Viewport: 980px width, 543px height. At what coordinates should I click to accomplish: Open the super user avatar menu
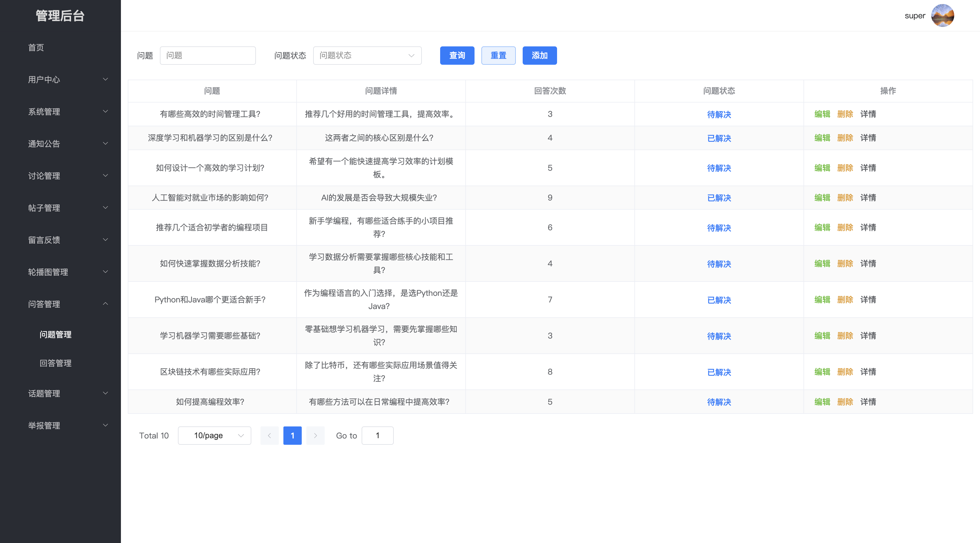pos(944,15)
